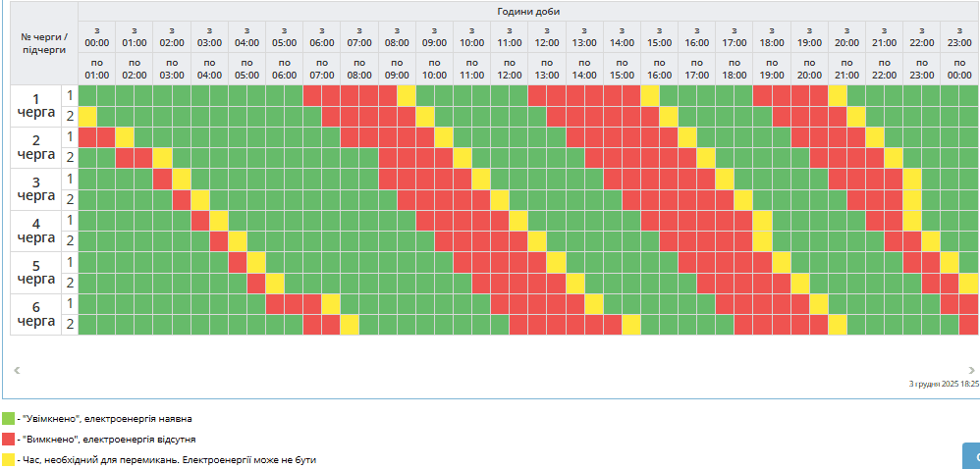This screenshot has height=469, width=980.
Task: Click the right scroll arrow below the table
Action: (972, 370)
